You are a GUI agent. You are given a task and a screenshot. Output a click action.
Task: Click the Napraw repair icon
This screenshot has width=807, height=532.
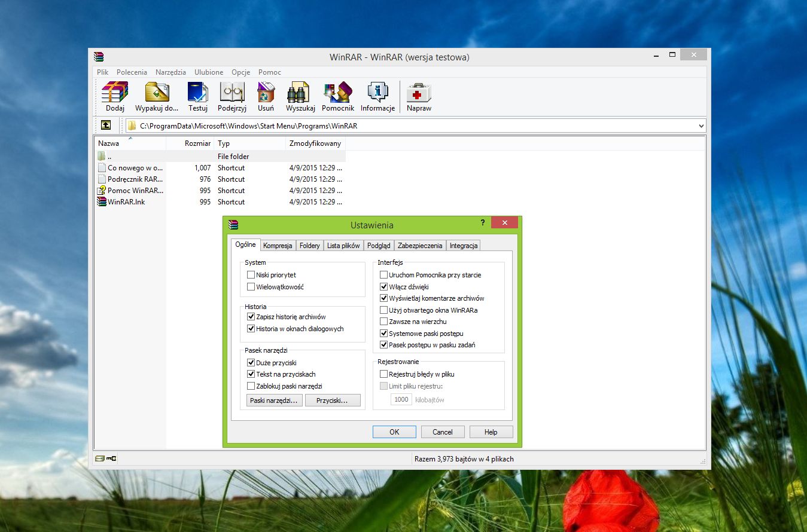click(x=419, y=97)
